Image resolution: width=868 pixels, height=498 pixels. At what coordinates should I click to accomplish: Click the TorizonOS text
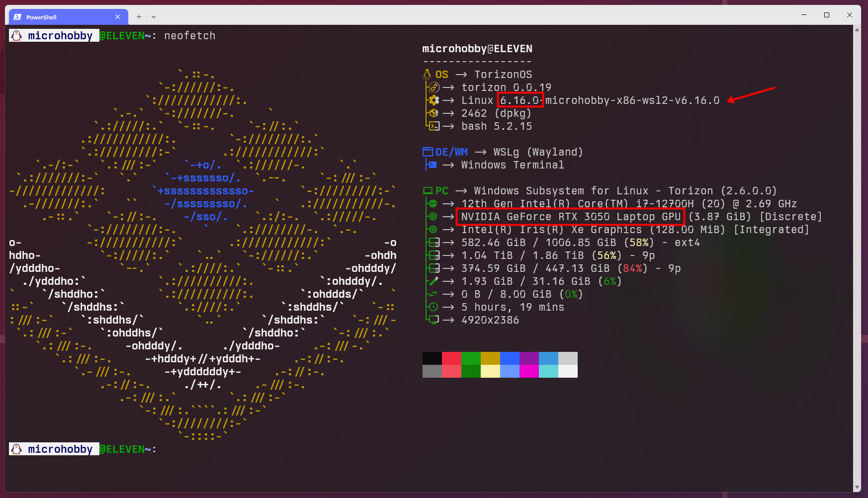(x=503, y=75)
